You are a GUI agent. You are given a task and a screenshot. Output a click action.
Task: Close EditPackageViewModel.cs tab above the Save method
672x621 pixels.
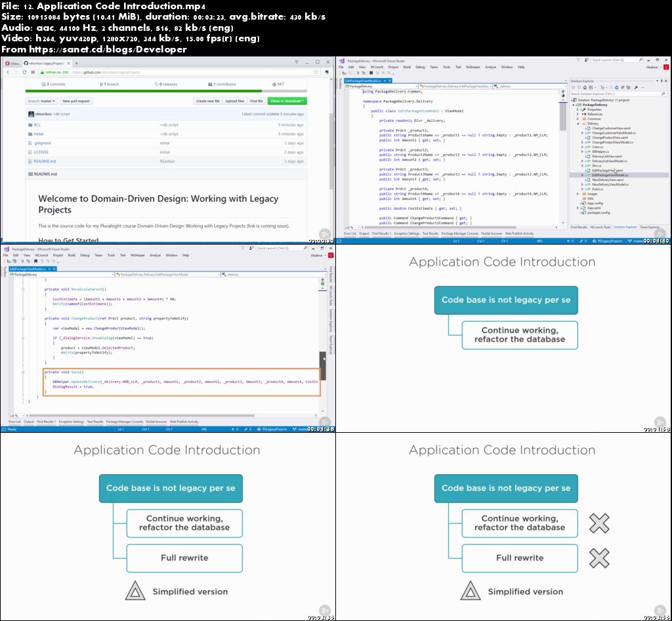point(54,269)
